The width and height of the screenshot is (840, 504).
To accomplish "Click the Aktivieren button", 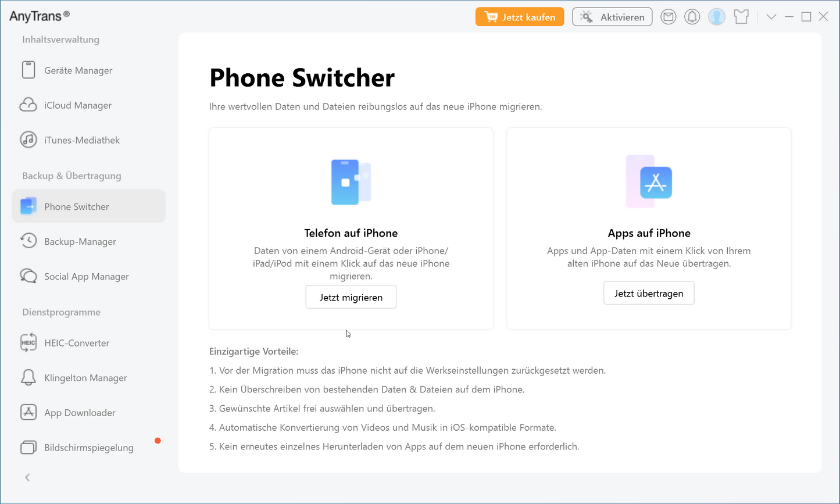I will click(x=612, y=17).
